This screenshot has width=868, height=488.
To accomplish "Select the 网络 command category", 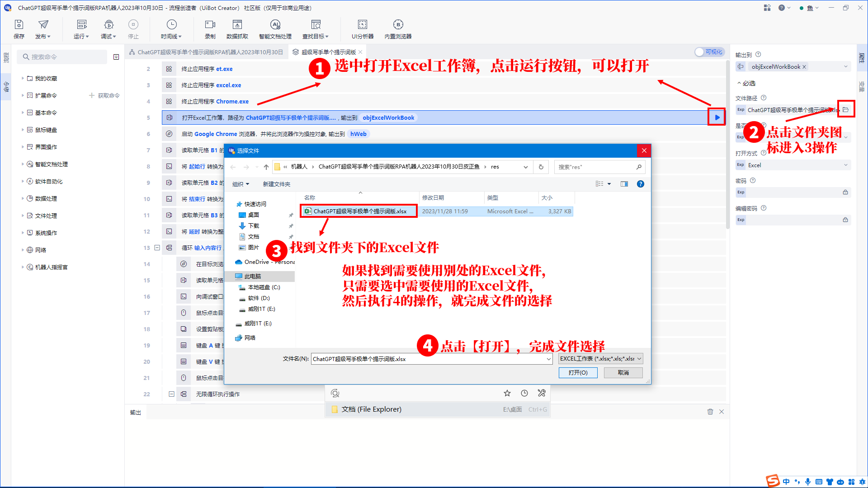I will click(x=41, y=250).
